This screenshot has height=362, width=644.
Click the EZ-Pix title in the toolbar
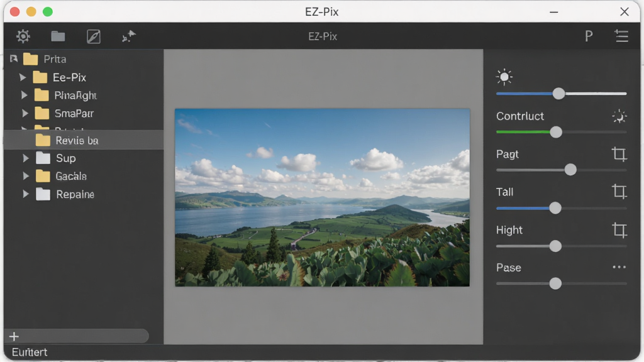[323, 36]
